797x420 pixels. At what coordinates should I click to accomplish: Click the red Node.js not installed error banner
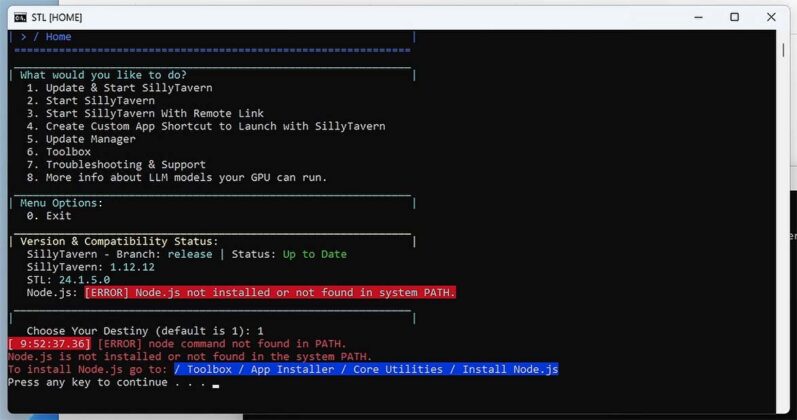click(x=270, y=292)
